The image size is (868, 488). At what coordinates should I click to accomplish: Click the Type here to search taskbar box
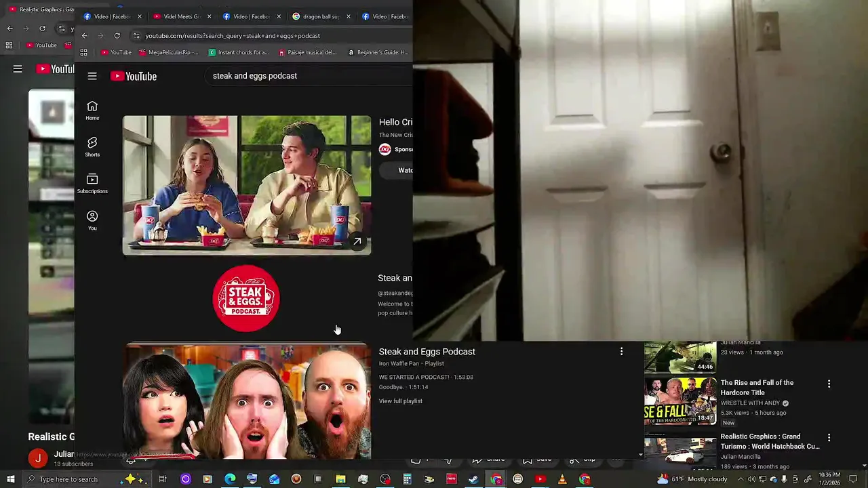pos(85,479)
